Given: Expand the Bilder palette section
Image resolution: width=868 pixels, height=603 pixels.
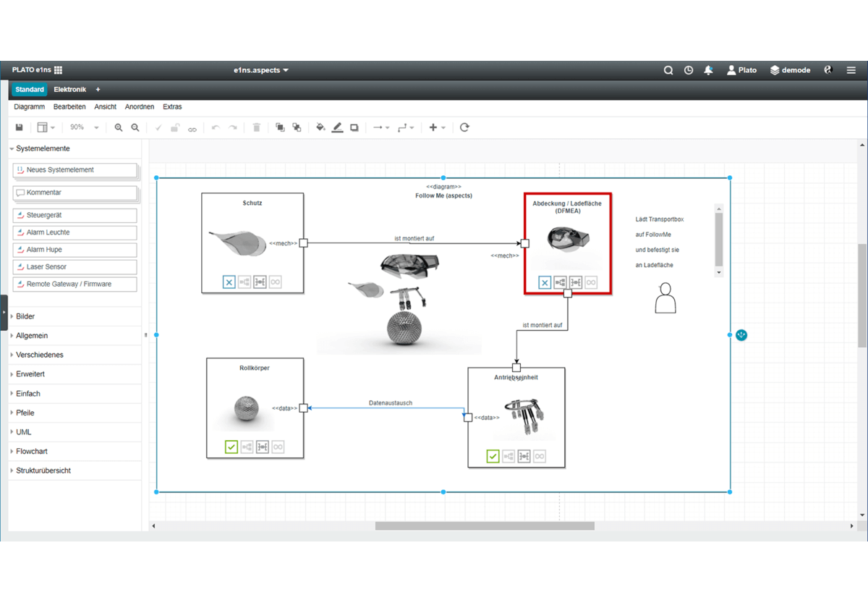Looking at the screenshot, I should (x=25, y=316).
